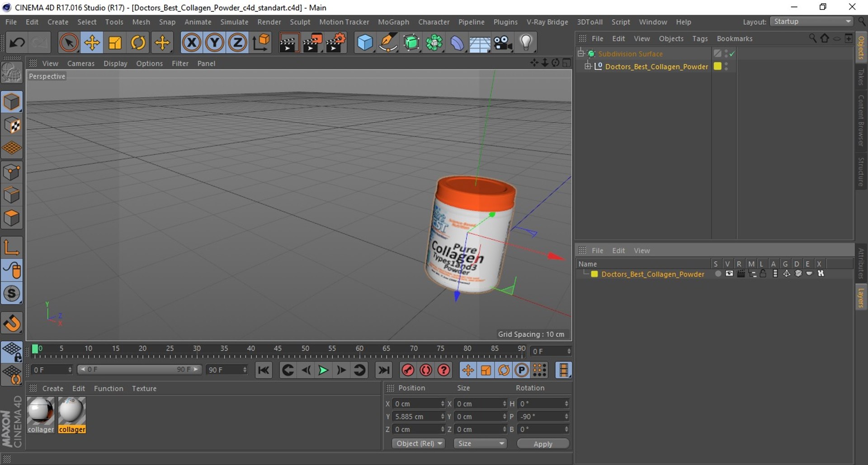Screen dimensions: 868x465
Task: Click the Apply button
Action: click(543, 444)
